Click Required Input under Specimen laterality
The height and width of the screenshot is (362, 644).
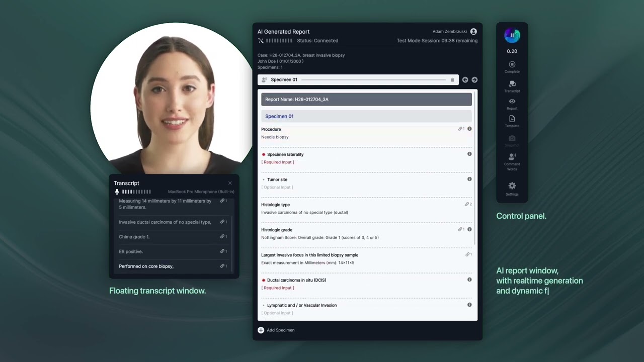coord(278,162)
